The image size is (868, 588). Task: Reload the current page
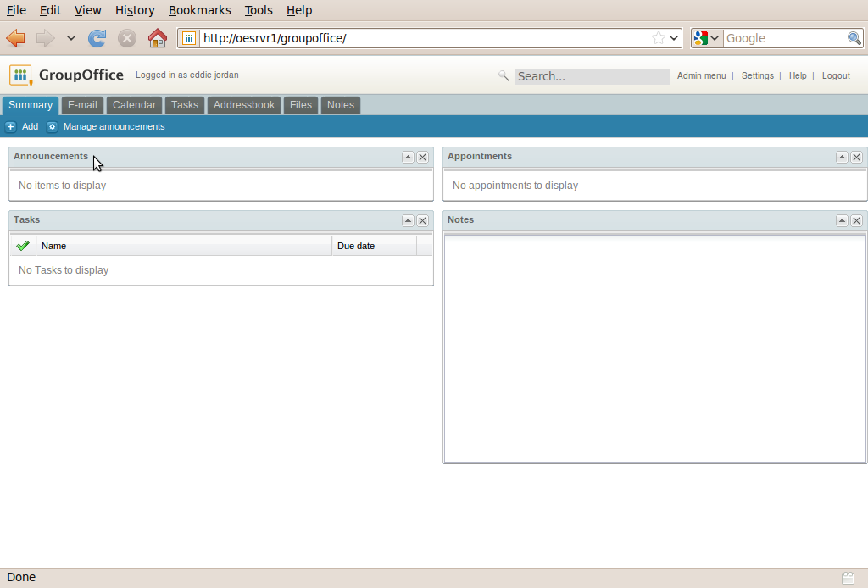tap(97, 38)
